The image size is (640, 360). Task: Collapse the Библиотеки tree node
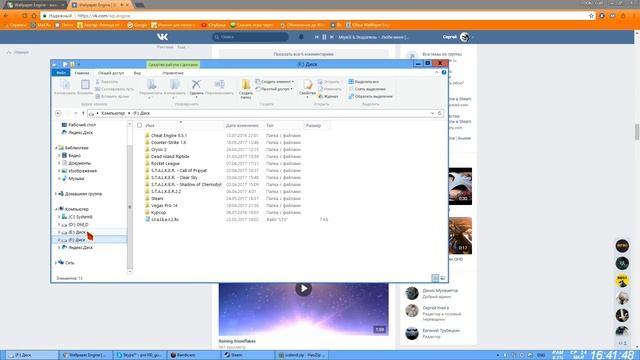click(56, 148)
